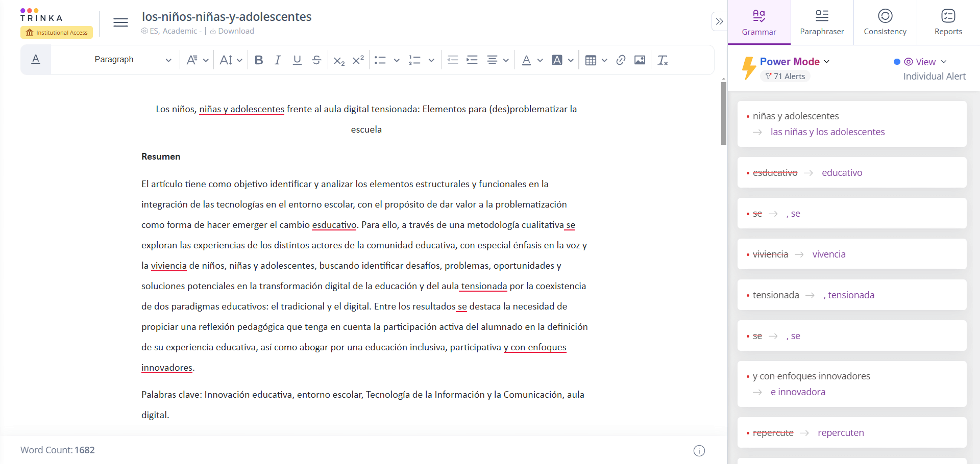Click the Resumen heading

(161, 157)
